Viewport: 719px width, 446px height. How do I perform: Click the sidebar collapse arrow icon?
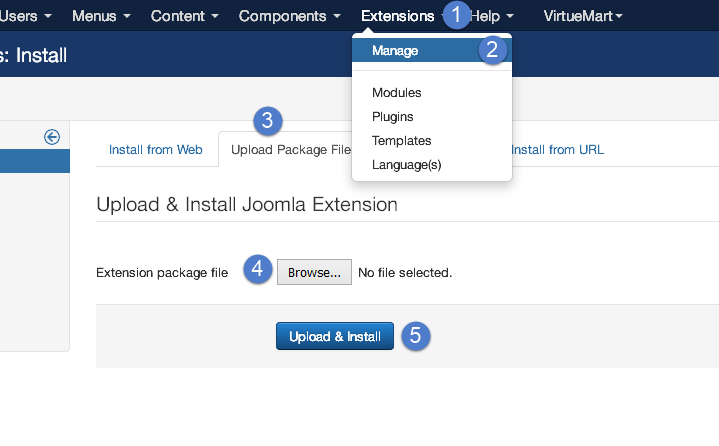52,137
